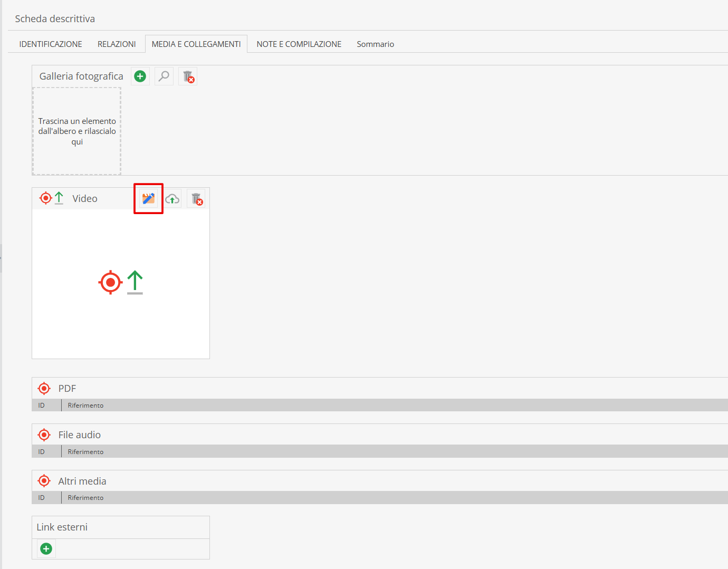
Task: Click the trash icon in the Video header
Action: 196,199
